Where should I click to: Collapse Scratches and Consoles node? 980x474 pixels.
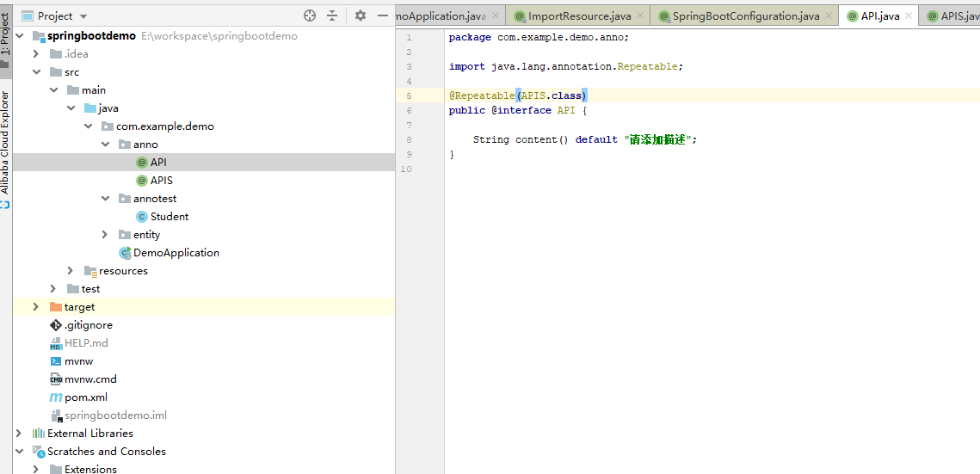[20, 452]
